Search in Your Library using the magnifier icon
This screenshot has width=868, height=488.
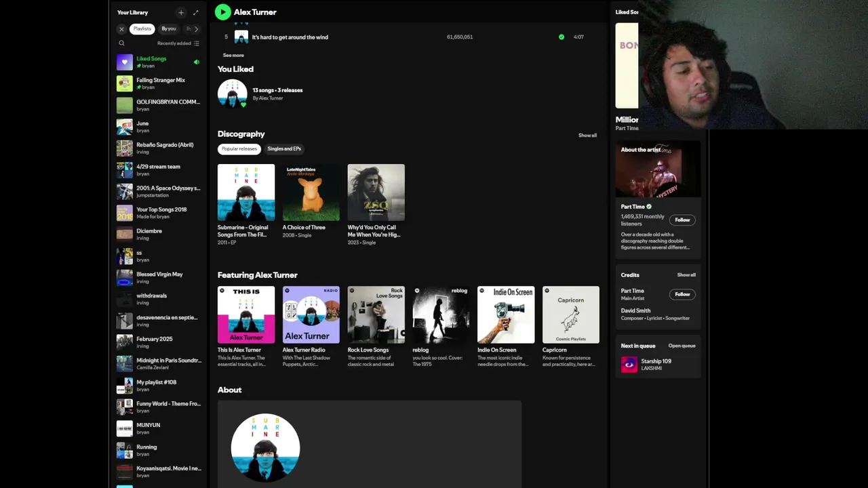[122, 43]
